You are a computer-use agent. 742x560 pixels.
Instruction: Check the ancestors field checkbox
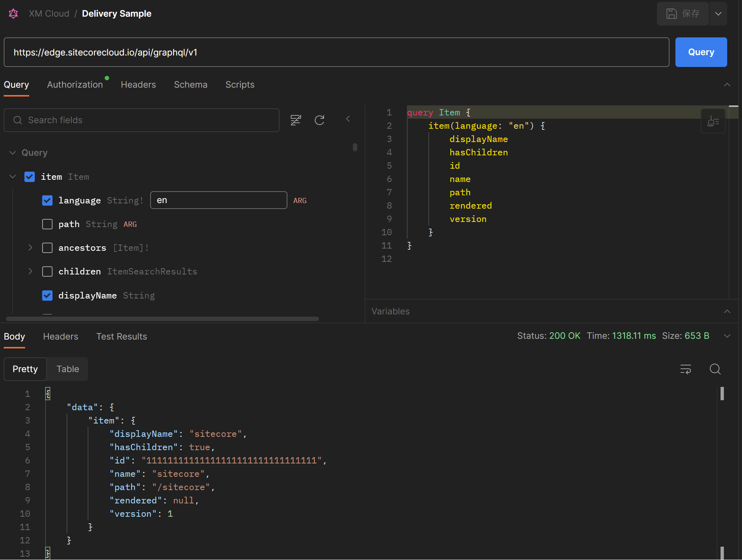[x=47, y=248]
